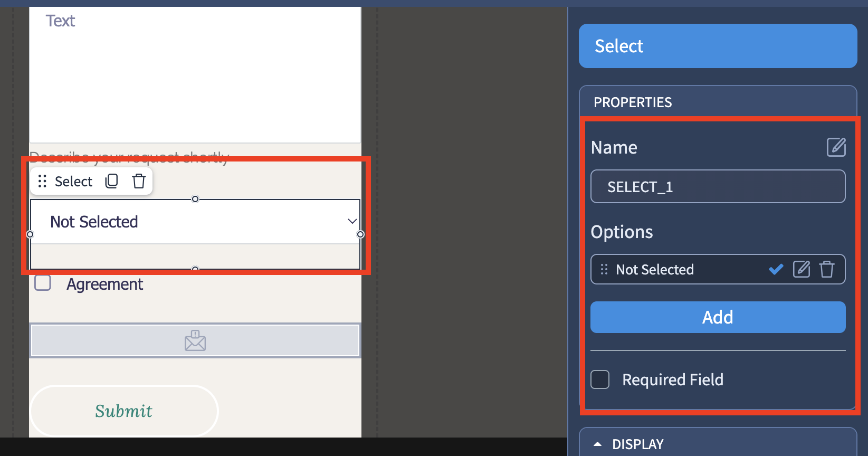Delete the Not Selected option
Viewport: 868px width, 456px height.
(x=827, y=269)
